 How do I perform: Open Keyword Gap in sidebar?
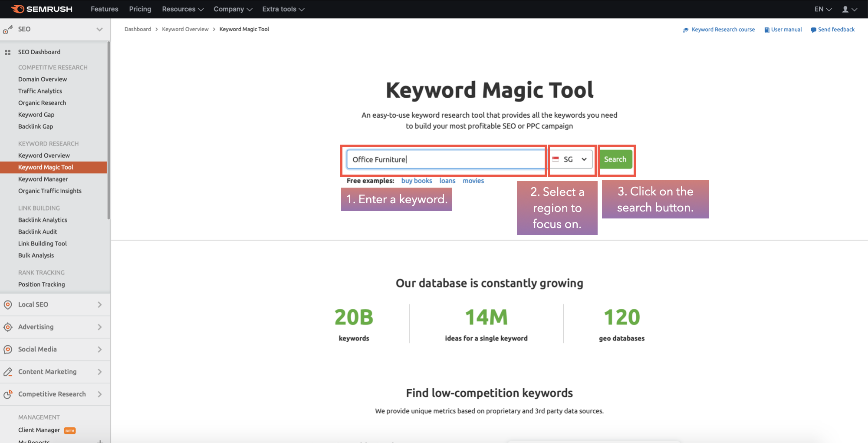36,115
